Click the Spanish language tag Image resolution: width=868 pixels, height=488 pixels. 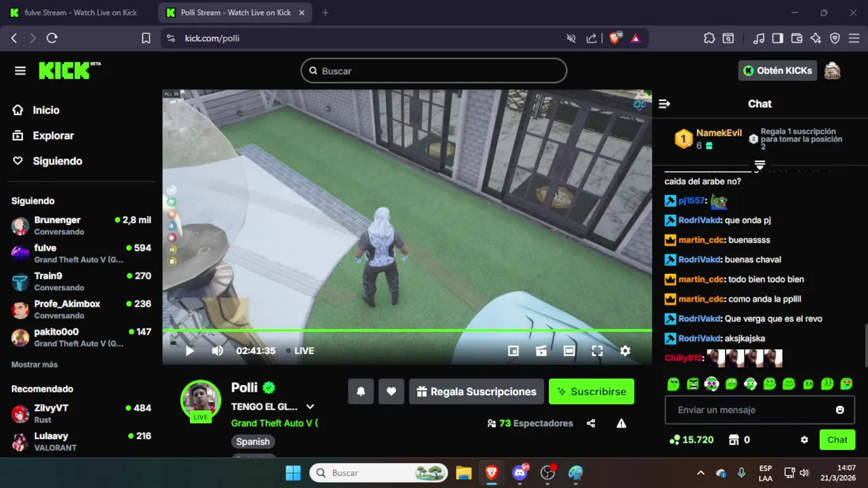click(x=253, y=441)
